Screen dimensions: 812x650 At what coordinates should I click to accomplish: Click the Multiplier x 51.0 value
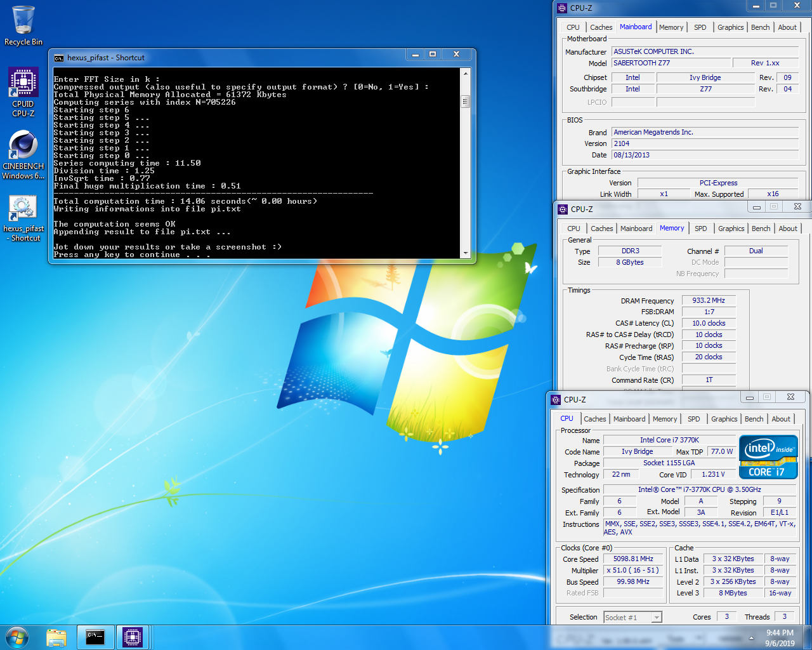[x=633, y=570]
